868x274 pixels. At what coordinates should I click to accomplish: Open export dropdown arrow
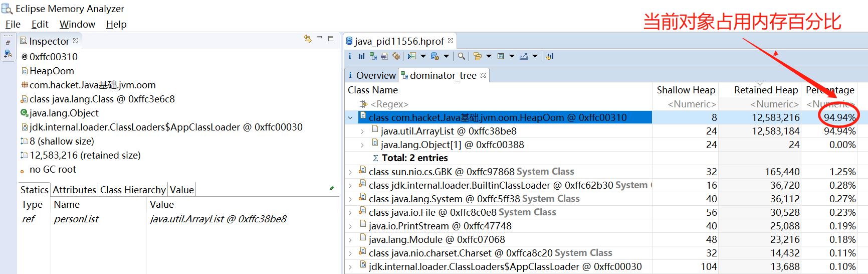click(x=535, y=56)
